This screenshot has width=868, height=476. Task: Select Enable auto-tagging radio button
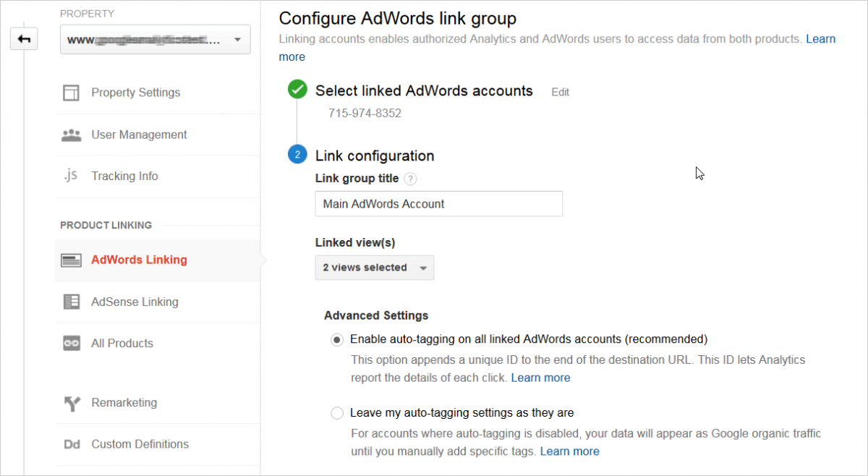(336, 339)
